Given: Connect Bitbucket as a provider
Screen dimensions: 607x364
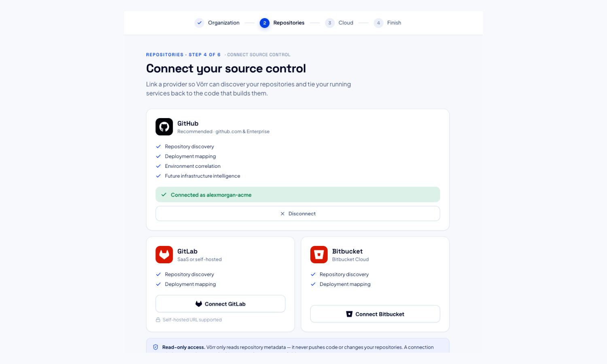Looking at the screenshot, I should [x=375, y=314].
